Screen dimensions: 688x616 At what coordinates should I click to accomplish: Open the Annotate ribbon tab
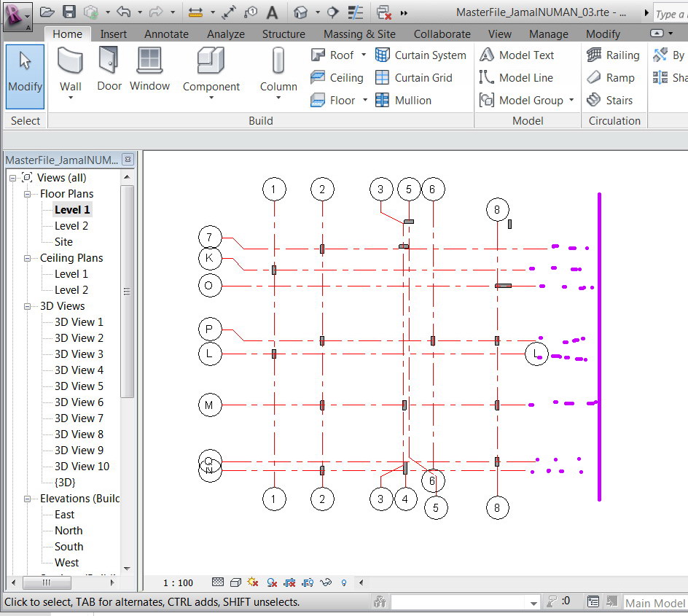(x=166, y=34)
